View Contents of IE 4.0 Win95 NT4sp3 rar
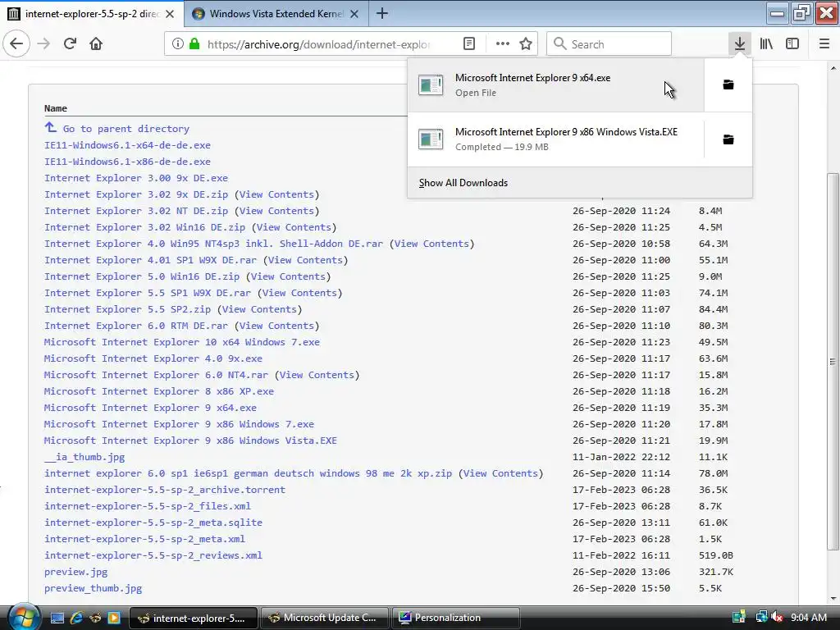This screenshot has height=630, width=840. 431,244
